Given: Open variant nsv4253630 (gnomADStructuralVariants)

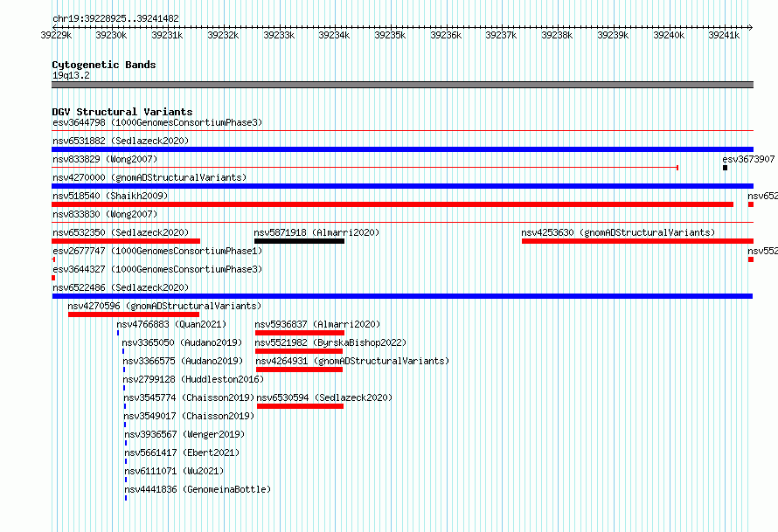Looking at the screenshot, I should pos(618,232).
